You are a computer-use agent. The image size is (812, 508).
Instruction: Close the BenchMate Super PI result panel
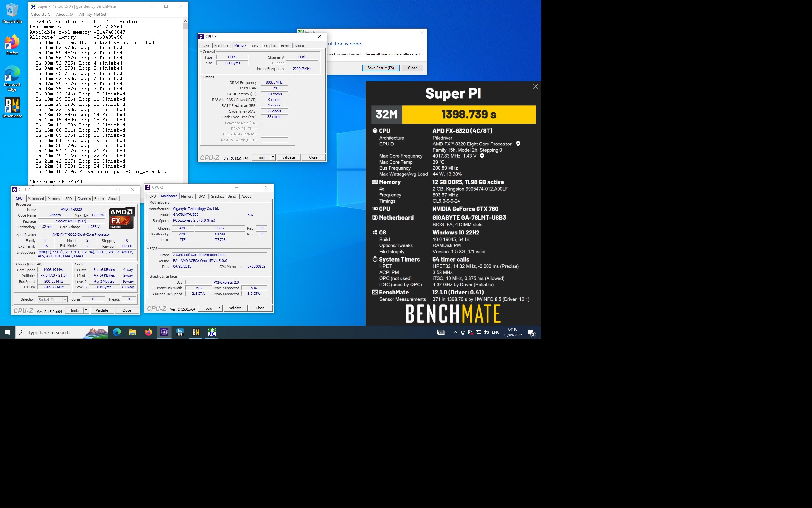click(536, 87)
